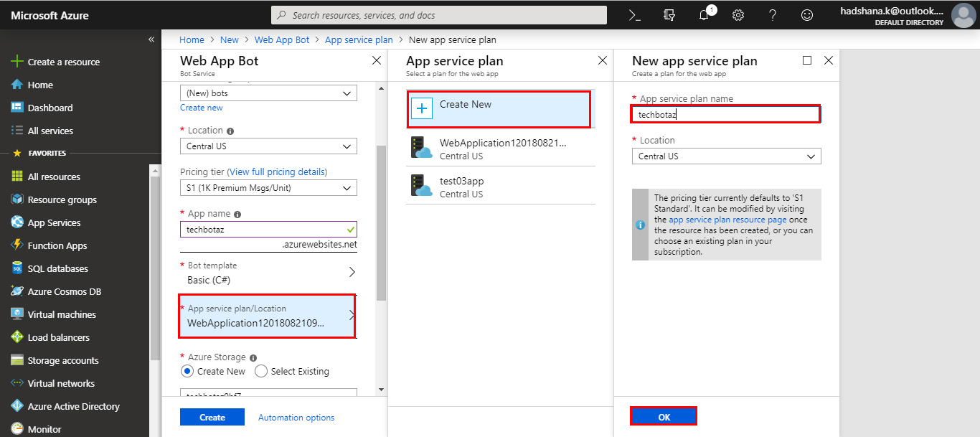Image resolution: width=980 pixels, height=437 pixels.
Task: Click the Home icon in sidebar
Action: (17, 85)
